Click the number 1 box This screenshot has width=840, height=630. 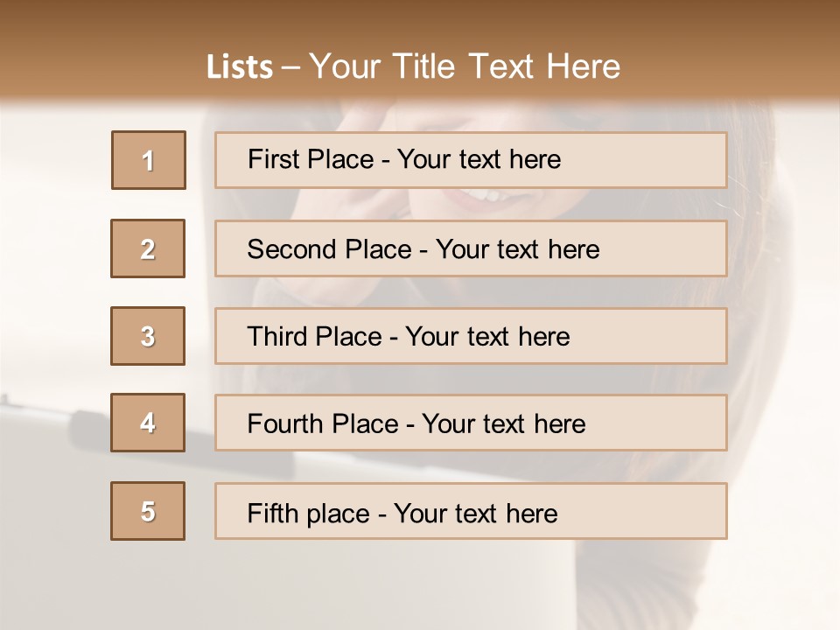coord(148,160)
